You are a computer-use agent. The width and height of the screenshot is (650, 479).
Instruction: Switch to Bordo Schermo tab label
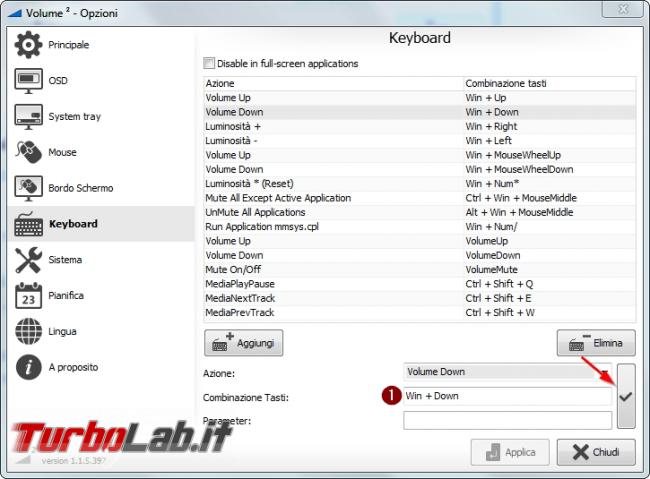(x=80, y=188)
